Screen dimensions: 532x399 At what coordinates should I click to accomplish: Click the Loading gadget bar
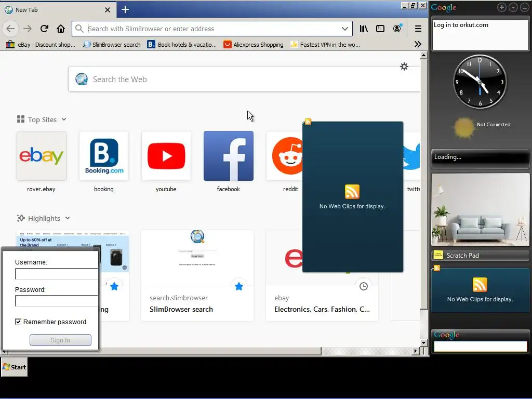click(480, 158)
